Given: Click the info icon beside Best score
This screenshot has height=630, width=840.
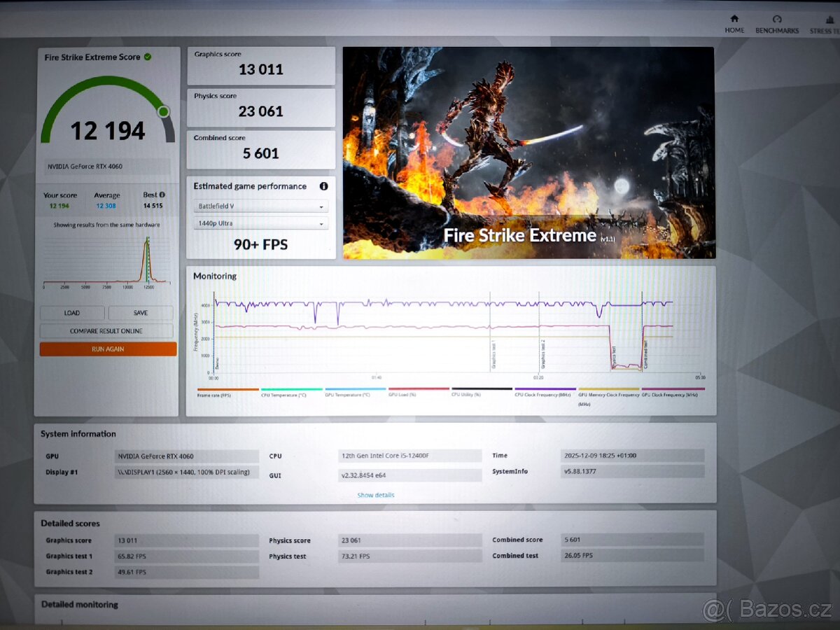Looking at the screenshot, I should [162, 195].
